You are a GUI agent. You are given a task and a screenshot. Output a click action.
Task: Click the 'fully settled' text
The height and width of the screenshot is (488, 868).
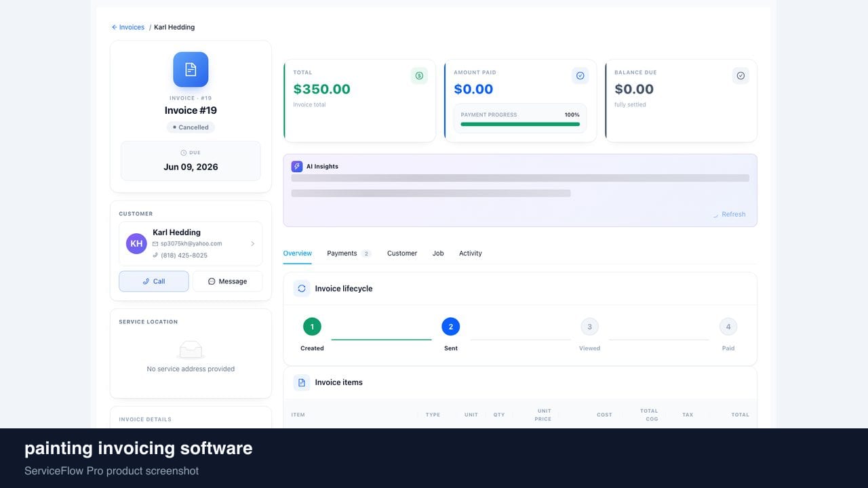(630, 105)
